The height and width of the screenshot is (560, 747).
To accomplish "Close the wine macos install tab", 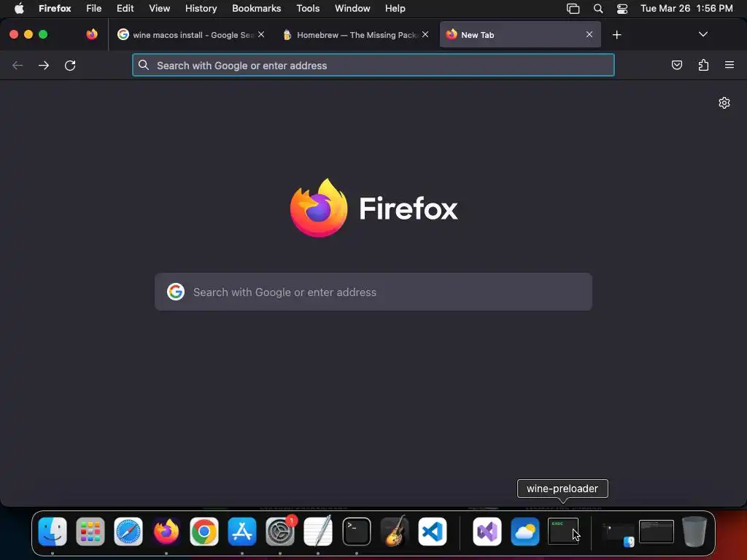I will (x=261, y=34).
